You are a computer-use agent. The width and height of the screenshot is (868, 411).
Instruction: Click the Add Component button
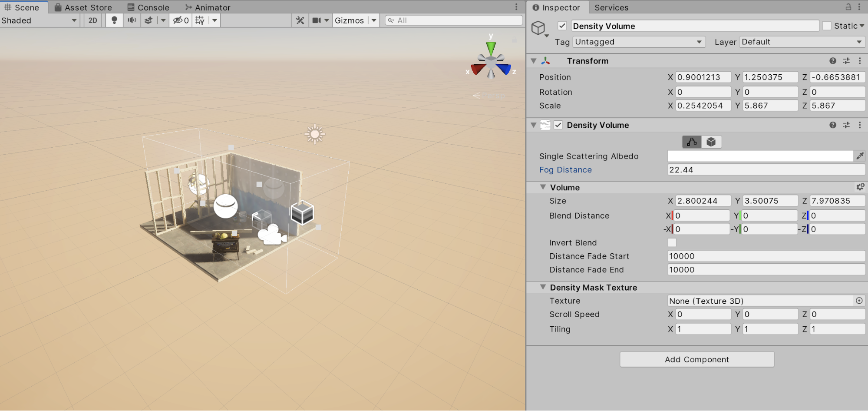[696, 359]
